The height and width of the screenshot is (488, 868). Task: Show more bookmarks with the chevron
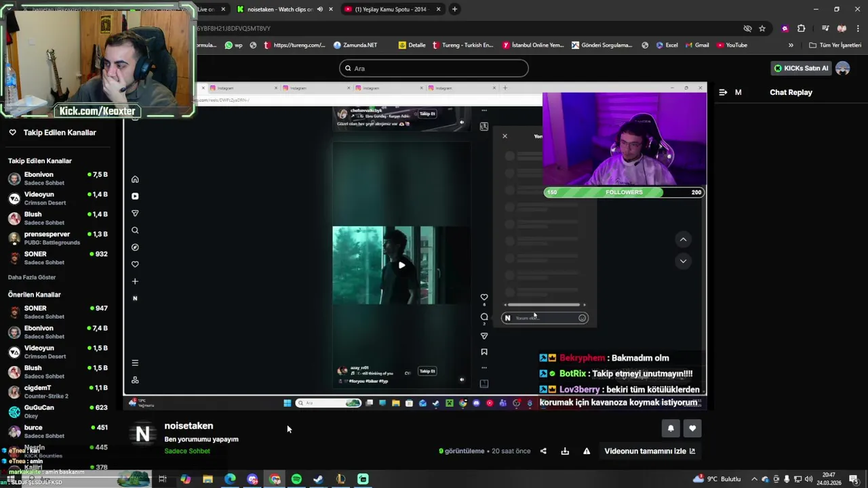[791, 45]
